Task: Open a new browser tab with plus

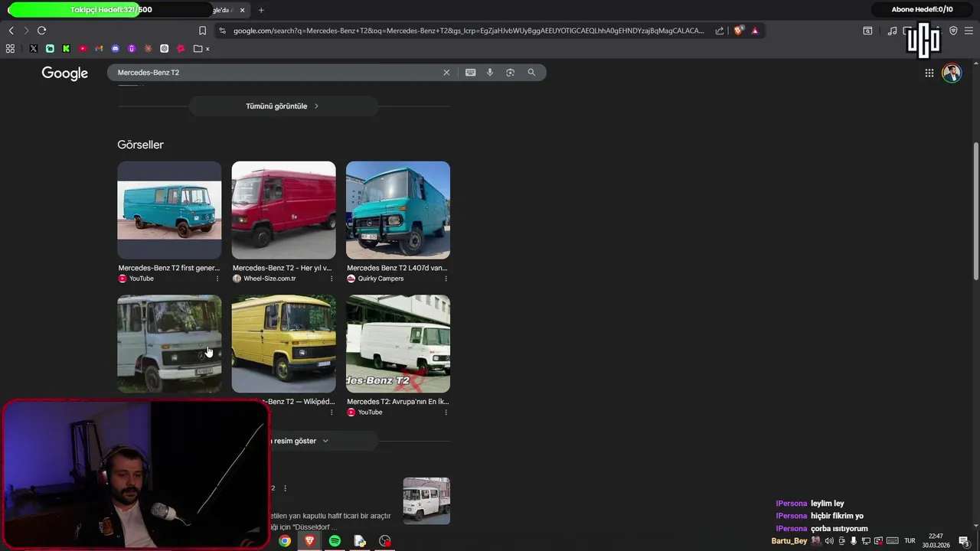Action: point(261,10)
